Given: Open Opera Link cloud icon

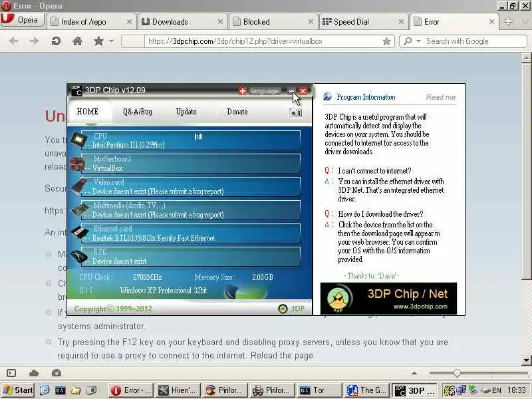Looking at the screenshot, I should coord(34,373).
